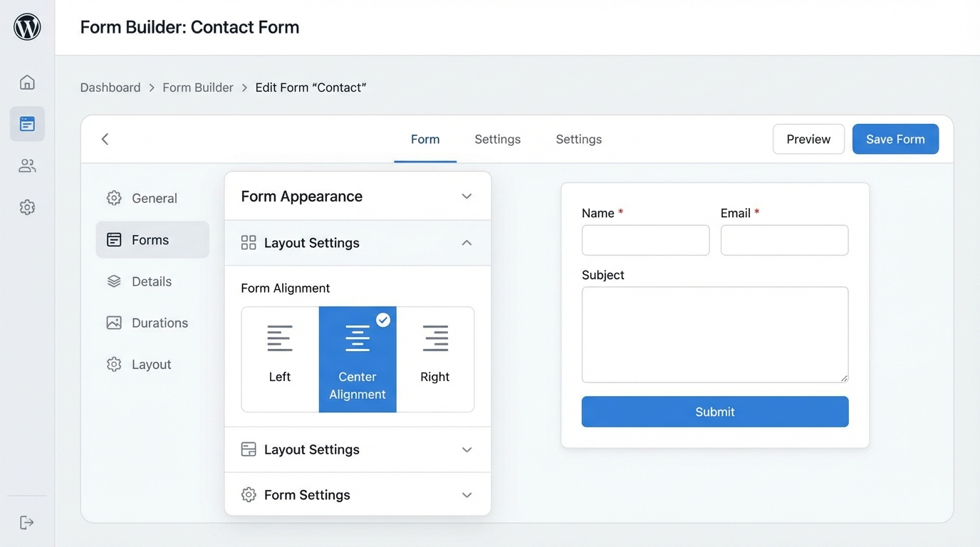Select the home icon in sidebar

pyautogui.click(x=26, y=82)
